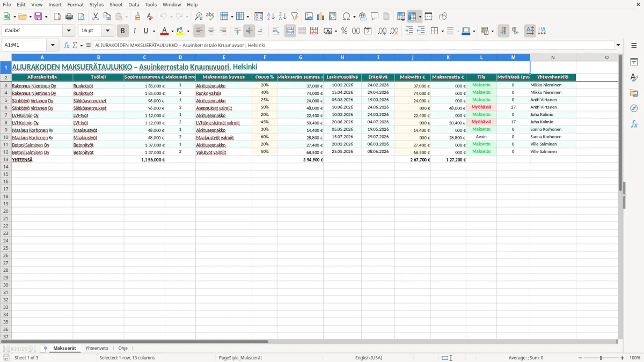Click the Save document icon

[38, 17]
